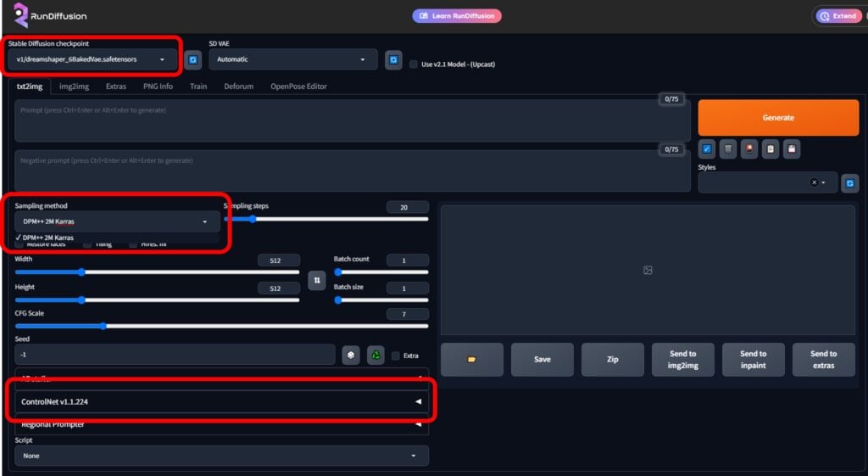Screen dimensions: 868x476
Task: Click the blue arrow icon under Generate
Action: pyautogui.click(x=706, y=148)
